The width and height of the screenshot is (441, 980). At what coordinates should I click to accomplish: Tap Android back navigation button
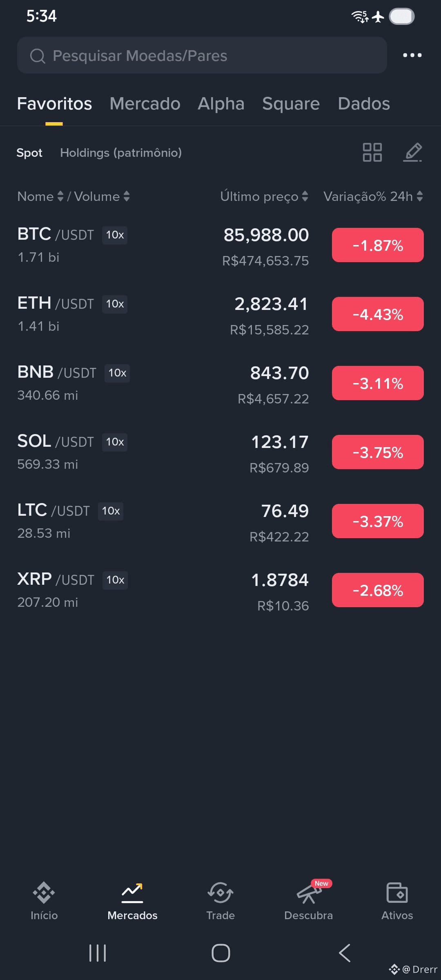[x=345, y=953]
